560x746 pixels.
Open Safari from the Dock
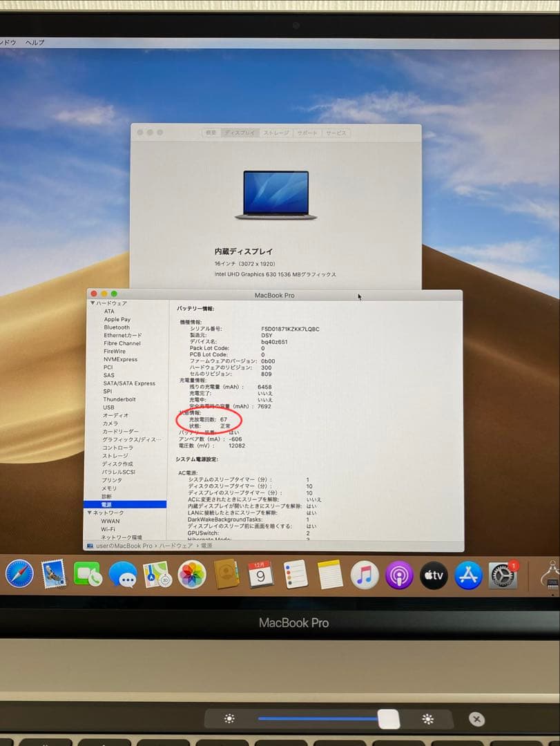point(19,574)
